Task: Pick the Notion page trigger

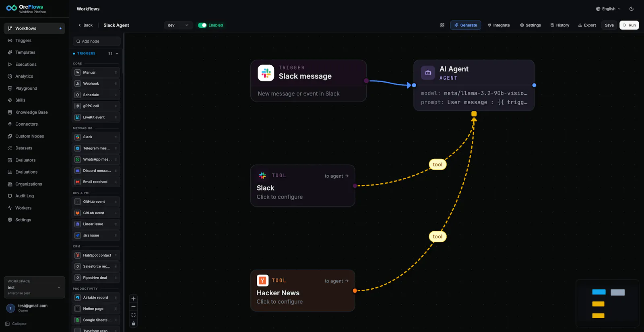Action: pos(96,309)
